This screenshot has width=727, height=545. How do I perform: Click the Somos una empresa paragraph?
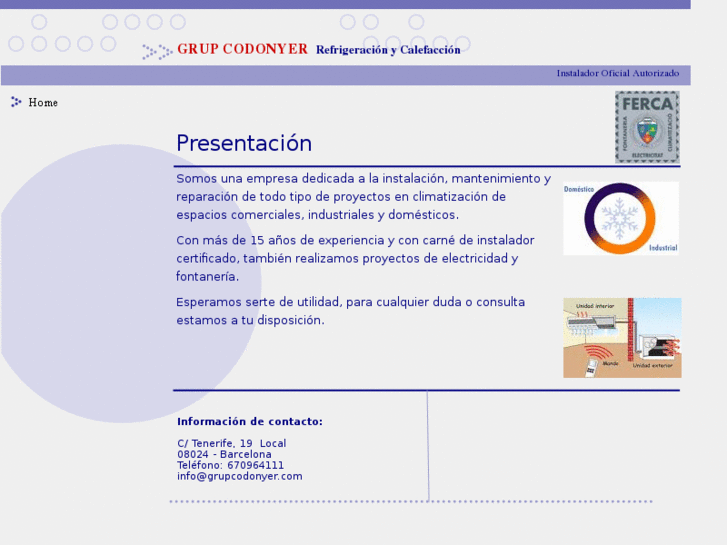pos(364,197)
